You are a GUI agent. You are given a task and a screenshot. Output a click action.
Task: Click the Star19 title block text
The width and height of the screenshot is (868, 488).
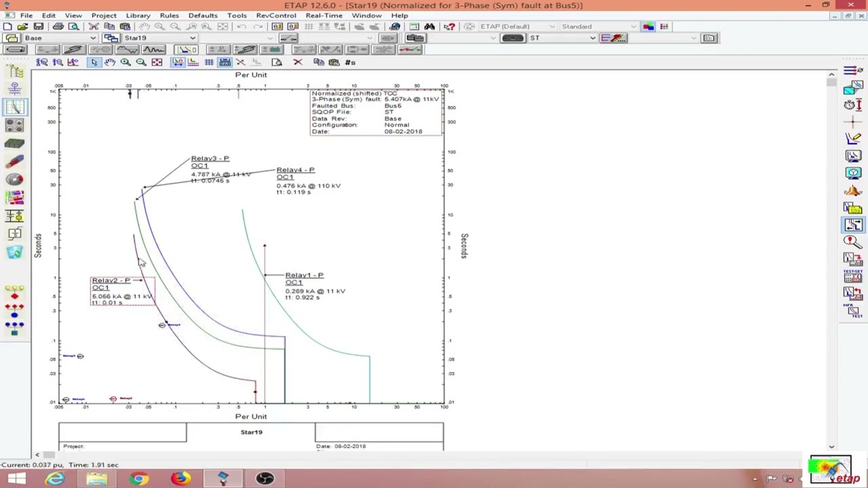coord(251,432)
